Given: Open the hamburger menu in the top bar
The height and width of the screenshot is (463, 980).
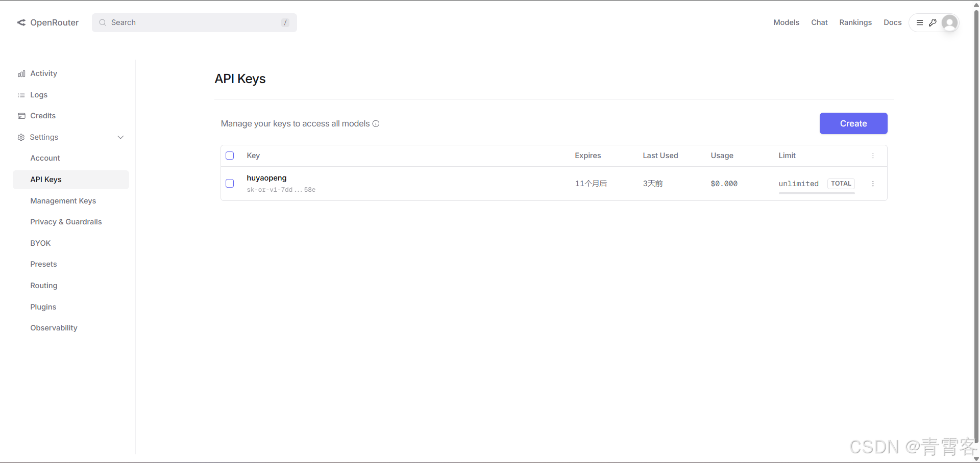Looking at the screenshot, I should pos(920,22).
